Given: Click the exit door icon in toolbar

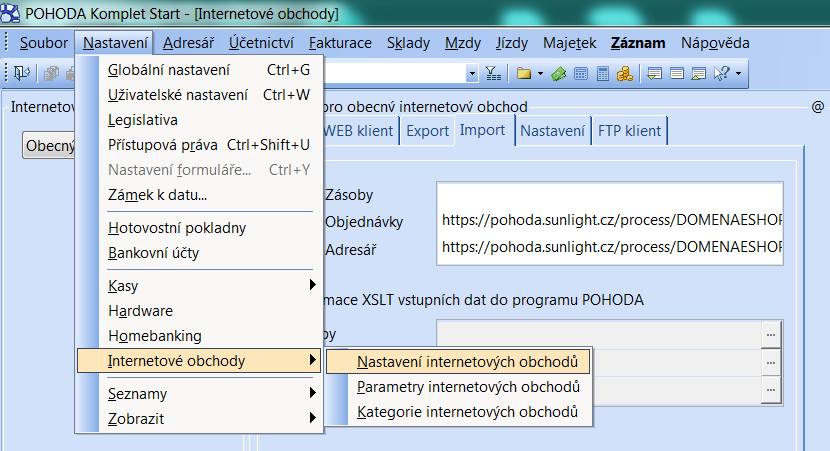Looking at the screenshot, I should click(22, 73).
